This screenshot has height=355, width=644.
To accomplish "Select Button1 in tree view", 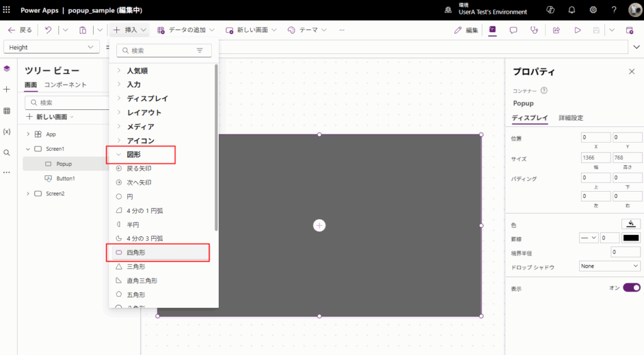I will pyautogui.click(x=65, y=178).
